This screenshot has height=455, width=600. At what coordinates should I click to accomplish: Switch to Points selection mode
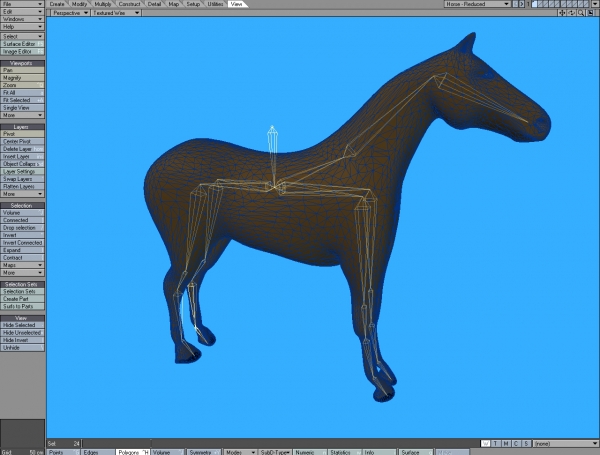tap(63, 452)
